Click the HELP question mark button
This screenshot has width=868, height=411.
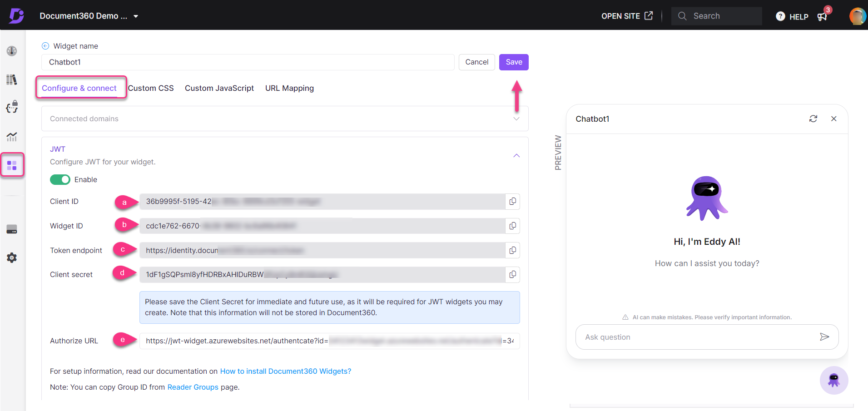(x=792, y=16)
